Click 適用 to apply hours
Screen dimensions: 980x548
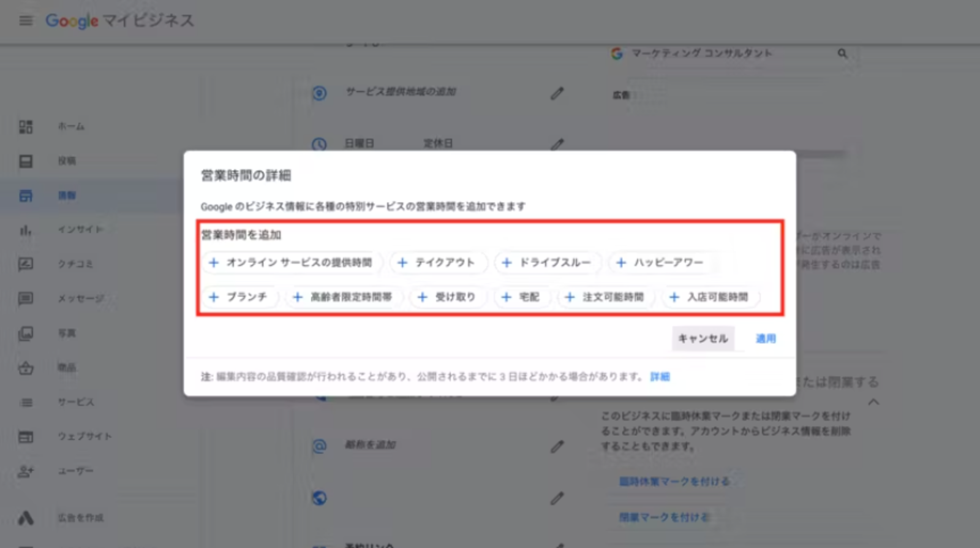click(x=766, y=338)
